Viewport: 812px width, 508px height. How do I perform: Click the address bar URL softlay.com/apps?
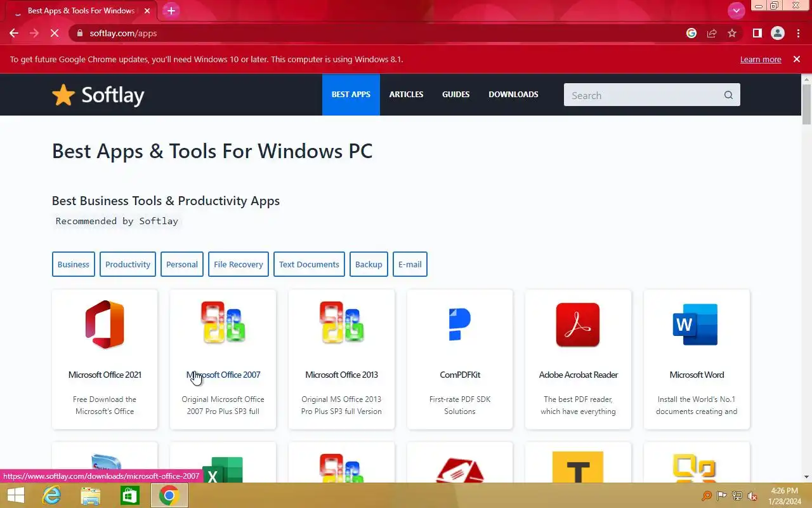(124, 34)
